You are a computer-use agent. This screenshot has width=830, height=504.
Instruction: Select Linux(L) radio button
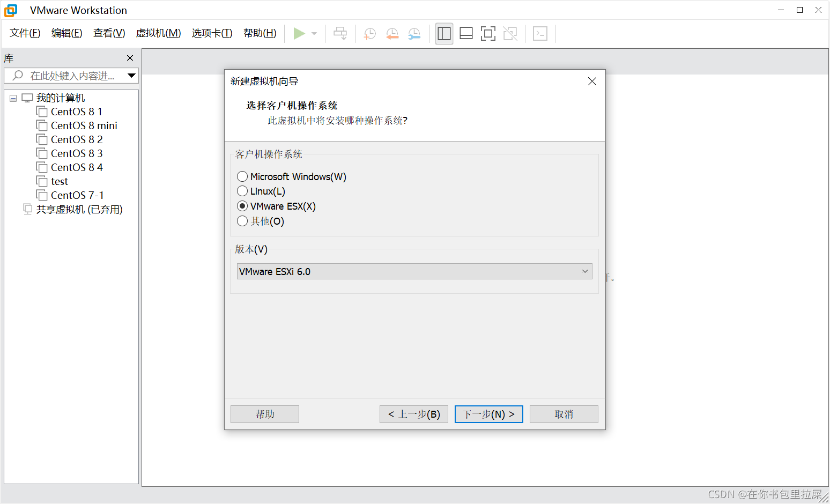click(x=242, y=191)
